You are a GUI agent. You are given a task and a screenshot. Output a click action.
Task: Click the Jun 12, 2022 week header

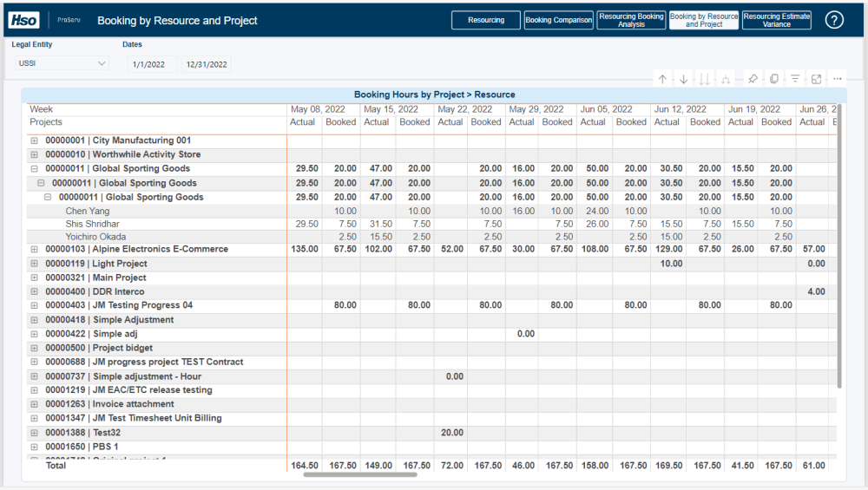(681, 109)
